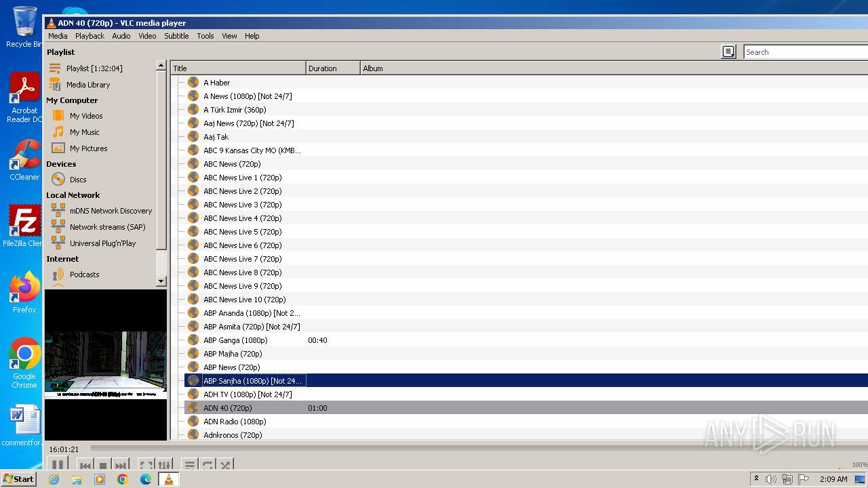Select A Türk Izmir (360p) entry
The height and width of the screenshot is (488, 868).
point(235,110)
